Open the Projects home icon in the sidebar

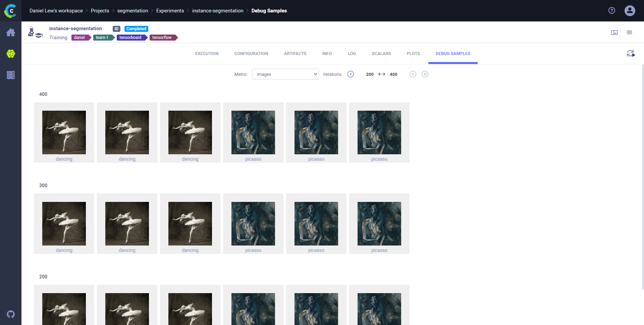point(11,32)
